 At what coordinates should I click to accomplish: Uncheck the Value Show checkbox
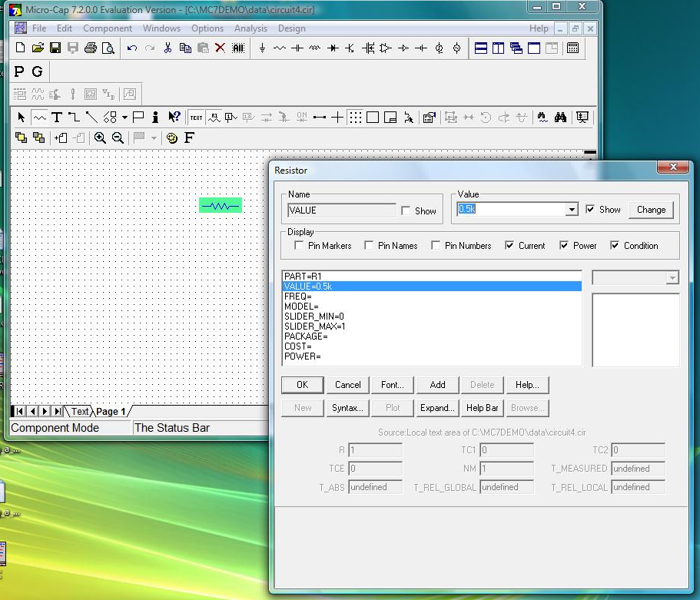tap(590, 210)
